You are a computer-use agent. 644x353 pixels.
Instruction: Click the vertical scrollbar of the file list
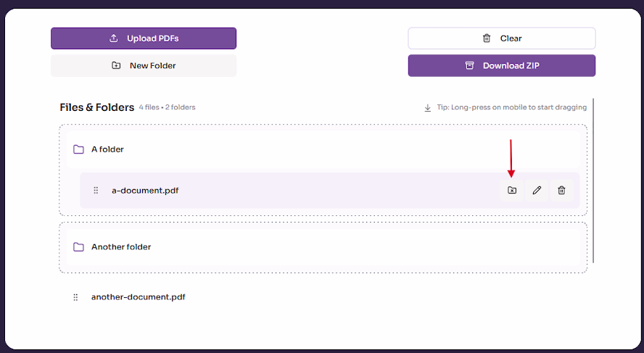[593, 180]
